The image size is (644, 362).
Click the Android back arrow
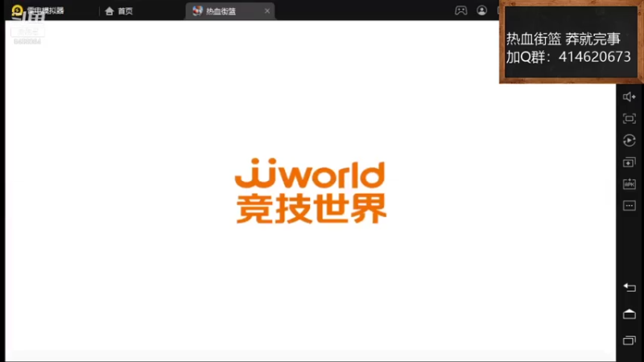630,287
